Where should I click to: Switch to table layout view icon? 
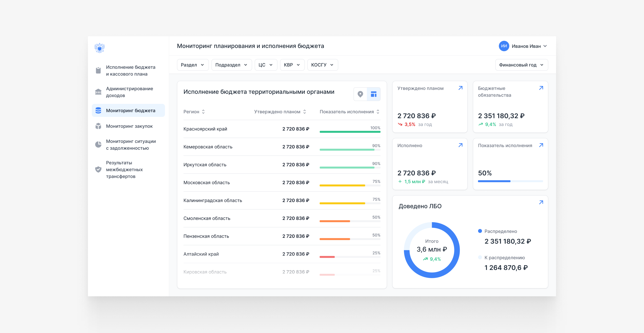(x=374, y=94)
